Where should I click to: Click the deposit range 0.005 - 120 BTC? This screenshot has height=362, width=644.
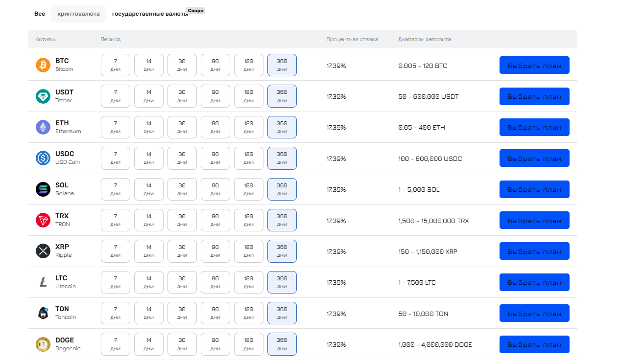pos(423,66)
